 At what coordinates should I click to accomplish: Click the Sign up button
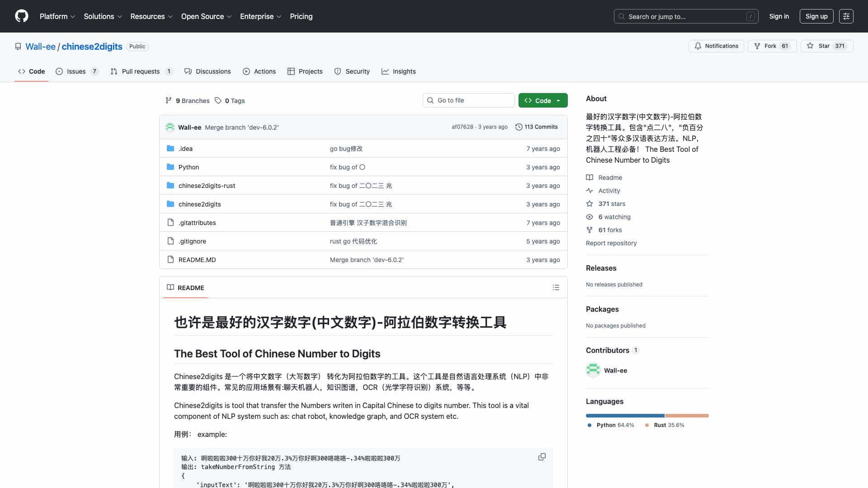point(816,16)
